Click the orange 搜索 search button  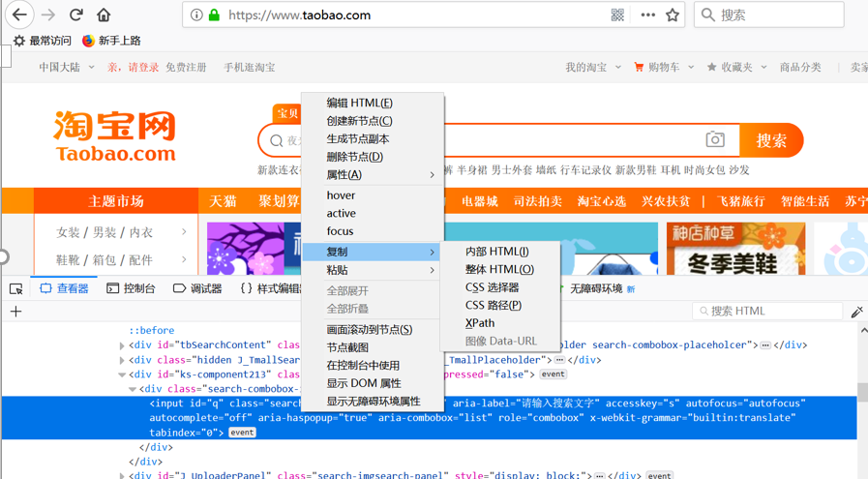point(771,140)
